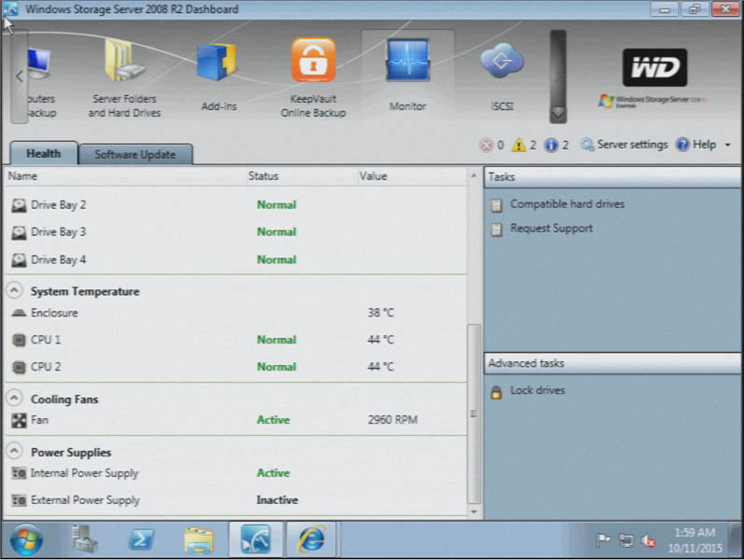Image resolution: width=744 pixels, height=560 pixels.
Task: Select the Health tab
Action: point(43,154)
